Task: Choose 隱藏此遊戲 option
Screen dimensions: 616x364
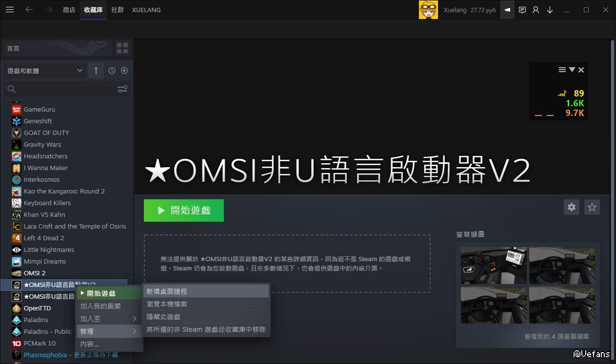Action: click(x=206, y=317)
